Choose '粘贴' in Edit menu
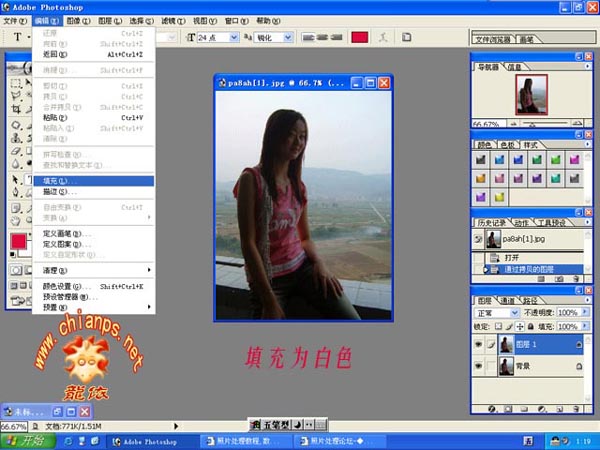 point(94,117)
